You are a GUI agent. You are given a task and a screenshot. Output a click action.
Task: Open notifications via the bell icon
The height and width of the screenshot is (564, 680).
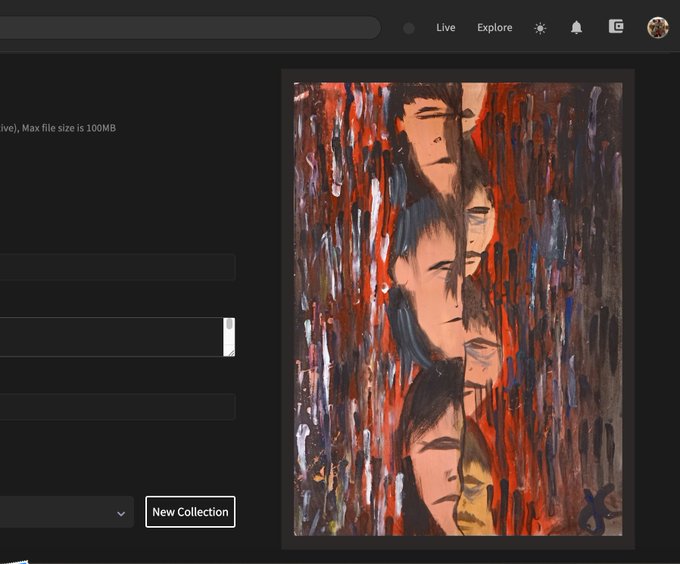[576, 28]
